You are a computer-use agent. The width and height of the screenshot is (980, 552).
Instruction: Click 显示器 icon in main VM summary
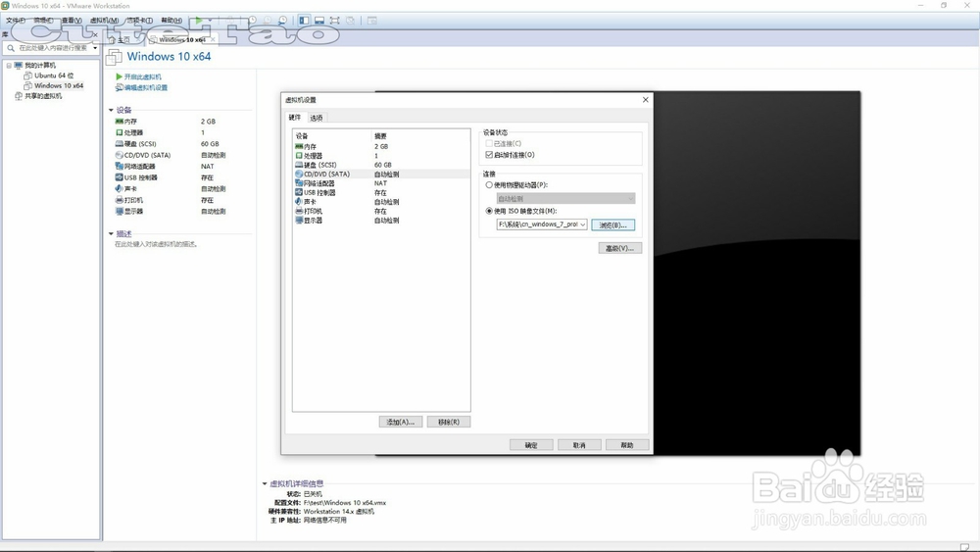[x=119, y=212]
